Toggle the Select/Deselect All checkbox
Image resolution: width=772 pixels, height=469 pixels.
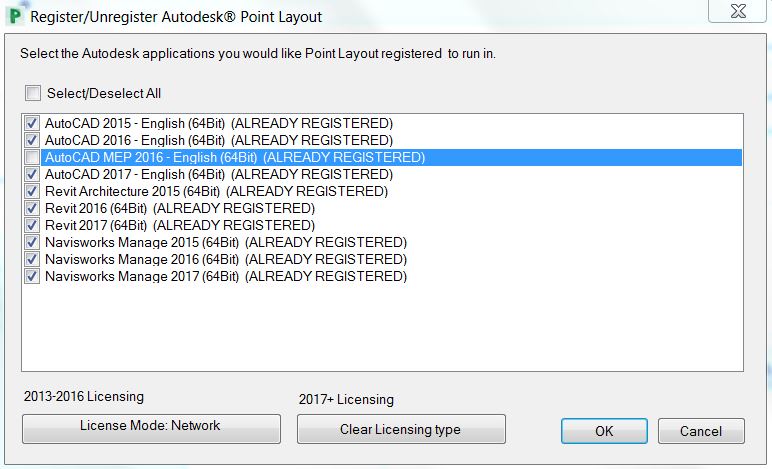coord(33,94)
